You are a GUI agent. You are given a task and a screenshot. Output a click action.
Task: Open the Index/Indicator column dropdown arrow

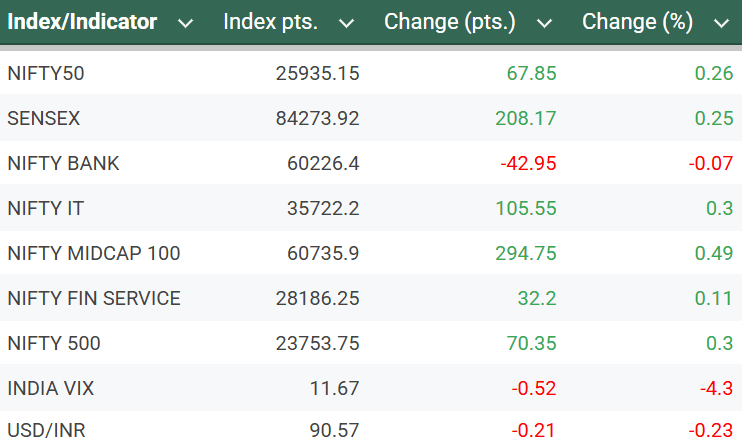point(185,23)
